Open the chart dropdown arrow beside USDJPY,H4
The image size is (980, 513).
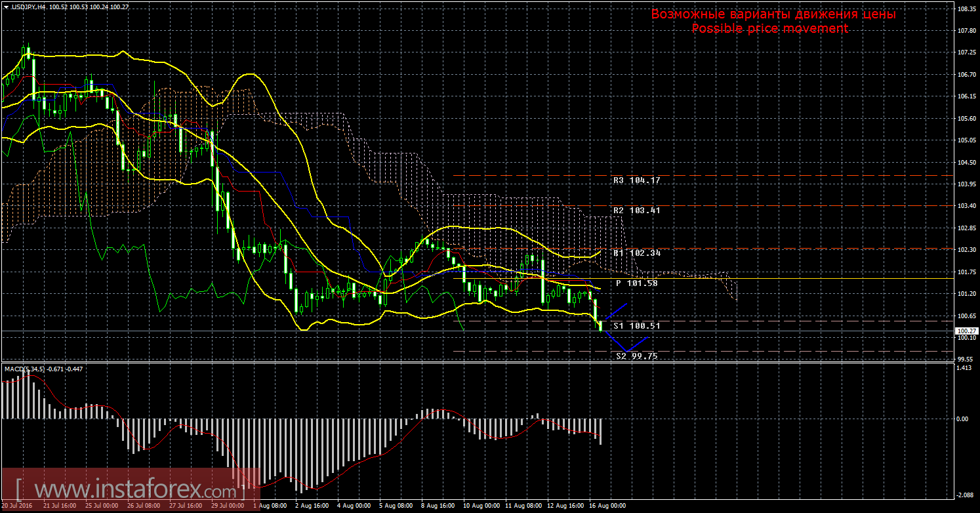coord(6,7)
